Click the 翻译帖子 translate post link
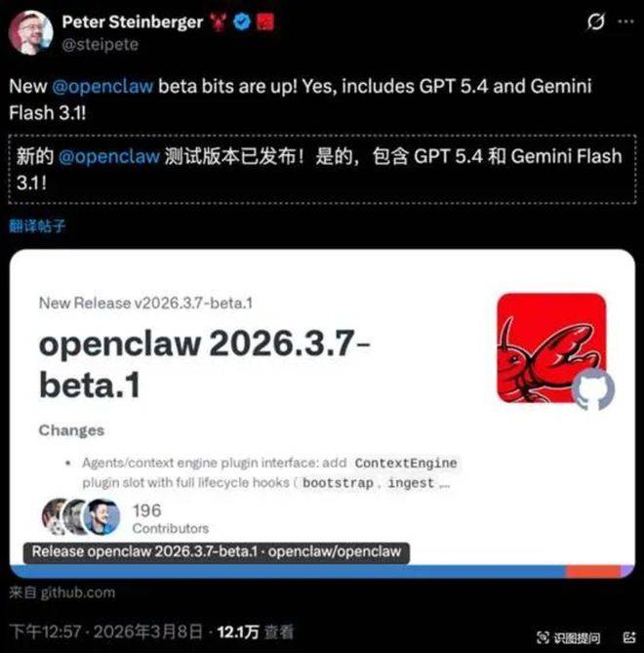644x653 pixels. (37, 225)
